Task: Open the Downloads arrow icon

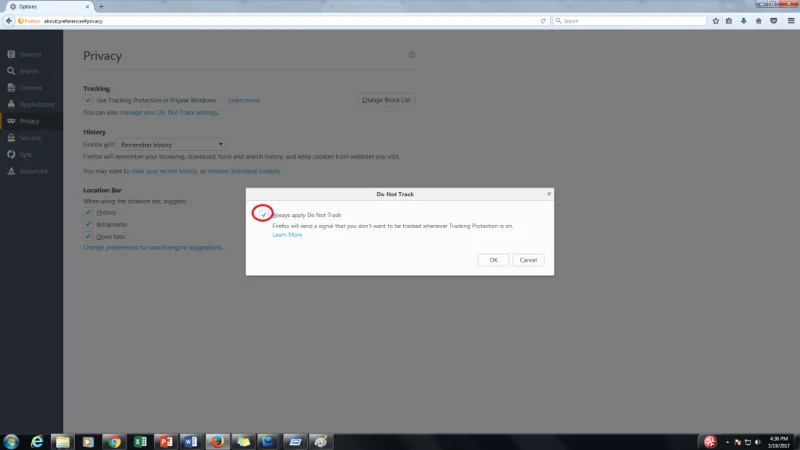Action: tap(743, 20)
